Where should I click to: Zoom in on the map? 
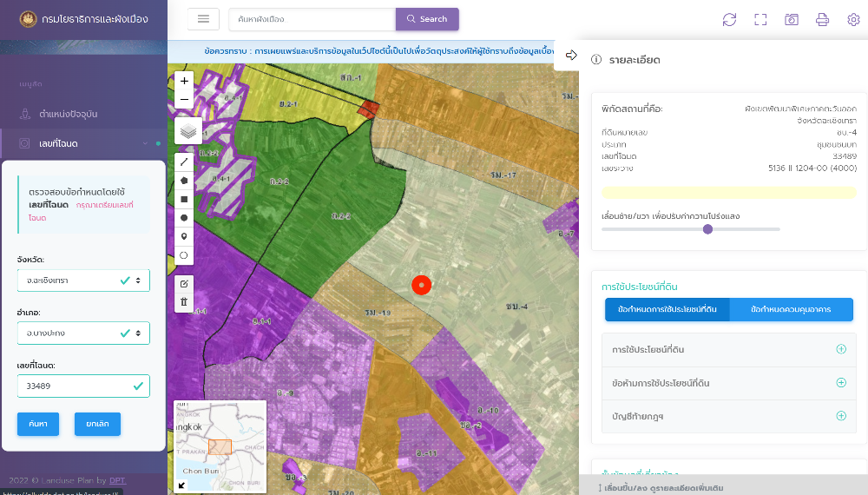click(184, 81)
